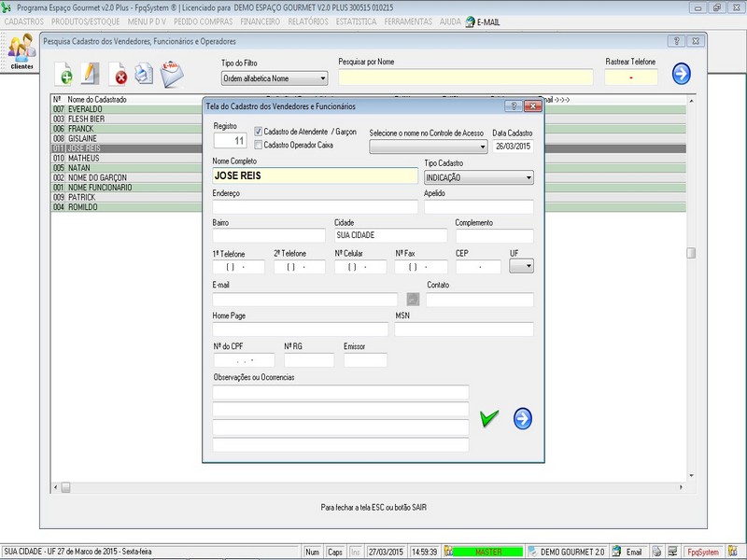Viewport: 747px width, 560px height.
Task: Click the small icon beside E-mail field
Action: coord(412,300)
